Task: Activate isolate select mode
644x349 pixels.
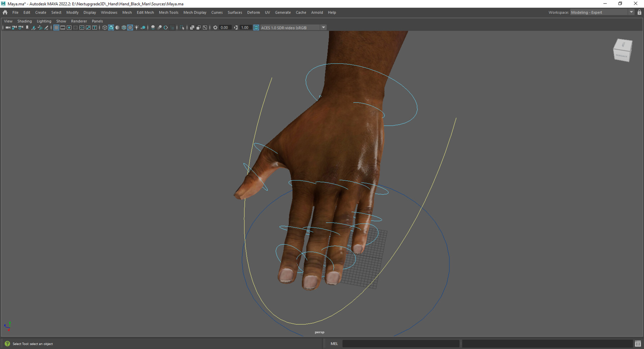Action: point(182,27)
